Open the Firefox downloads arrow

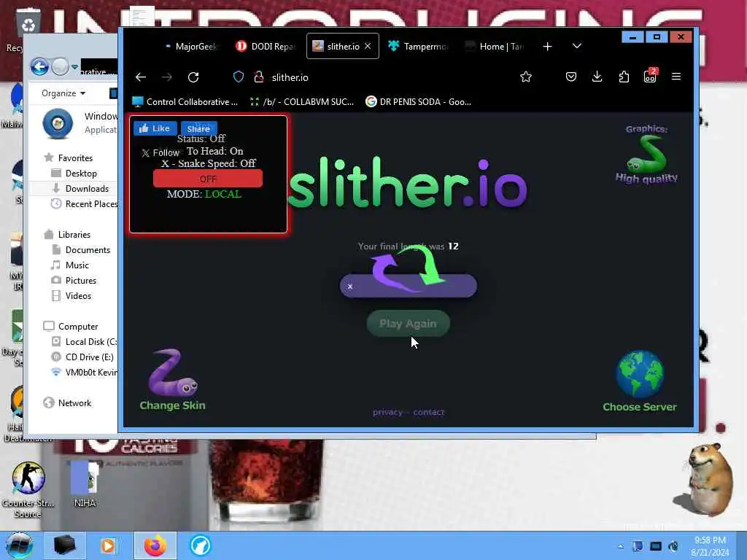click(x=597, y=77)
